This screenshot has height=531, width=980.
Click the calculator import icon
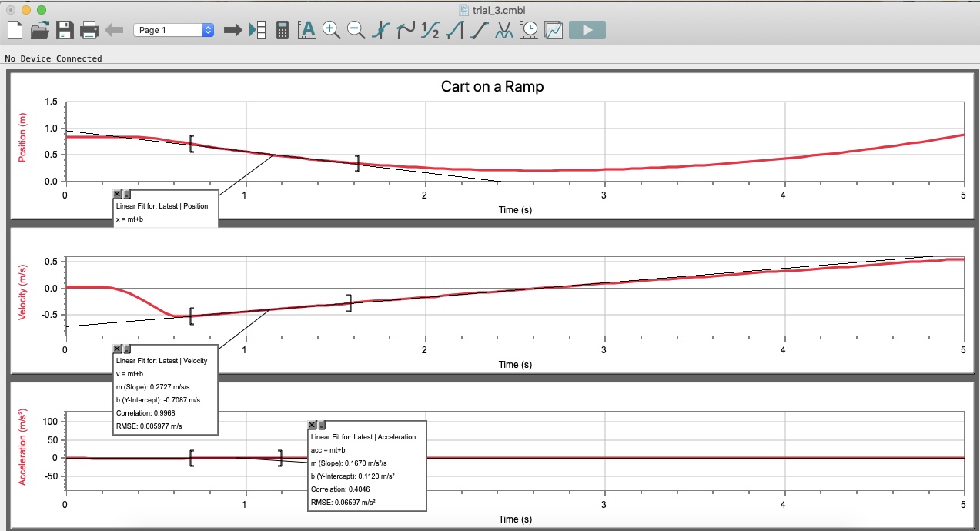(x=283, y=30)
